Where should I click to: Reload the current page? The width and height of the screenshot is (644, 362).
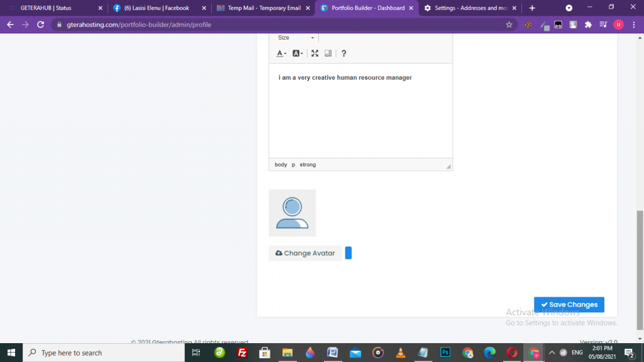click(40, 25)
